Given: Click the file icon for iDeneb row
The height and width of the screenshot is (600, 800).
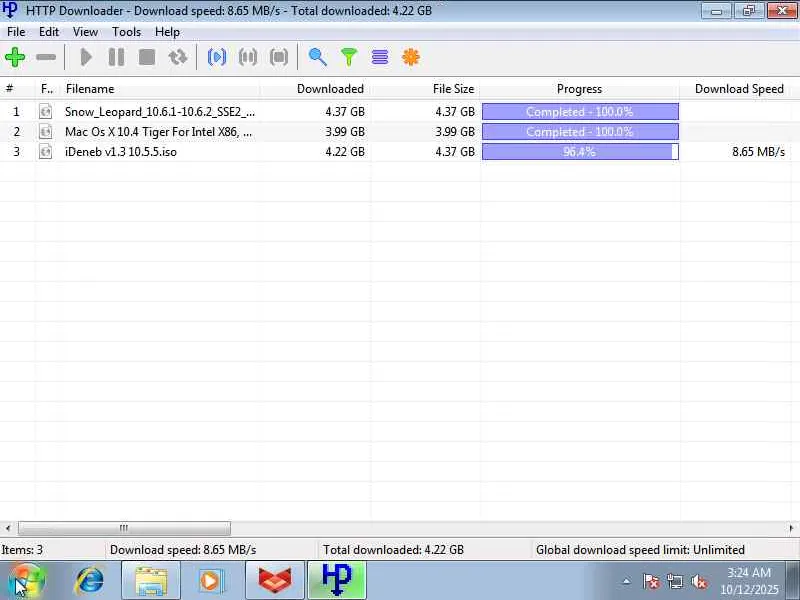Looking at the screenshot, I should click(45, 152).
